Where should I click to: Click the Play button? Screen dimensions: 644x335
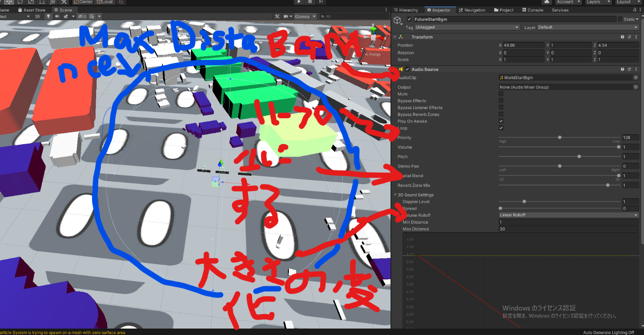click(x=299, y=2)
